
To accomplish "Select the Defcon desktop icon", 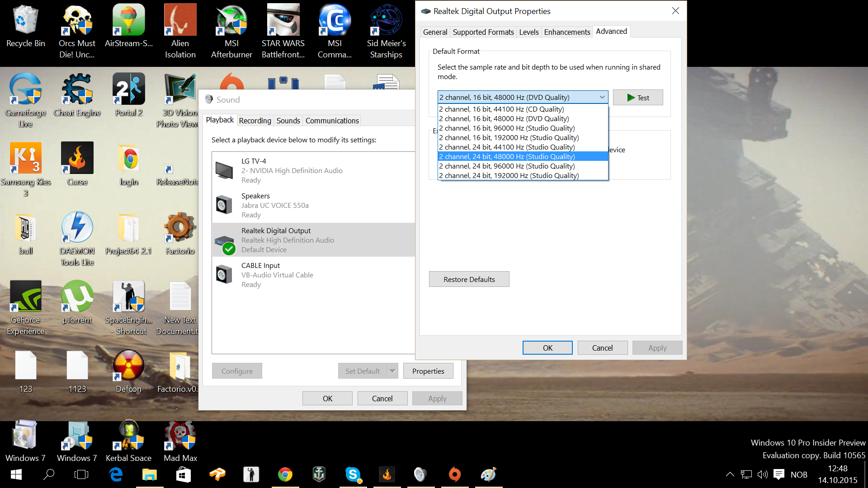I will [x=129, y=371].
